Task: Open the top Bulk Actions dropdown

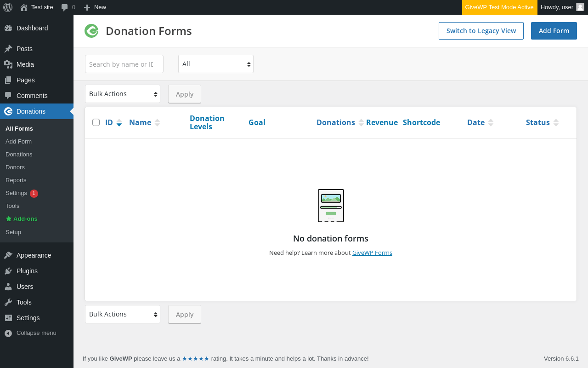Action: (123, 94)
